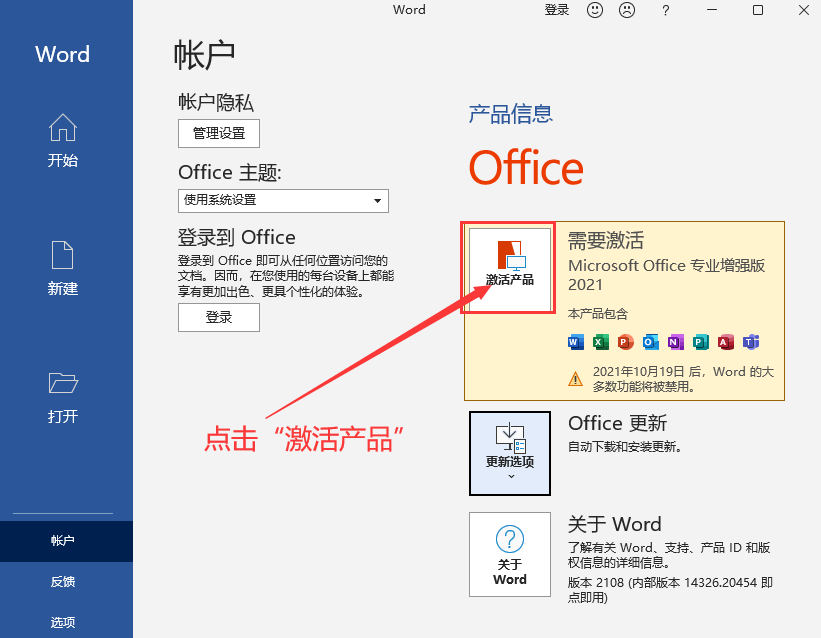Click the Excel icon under 本产品包含
The width and height of the screenshot is (821, 638).
(598, 342)
